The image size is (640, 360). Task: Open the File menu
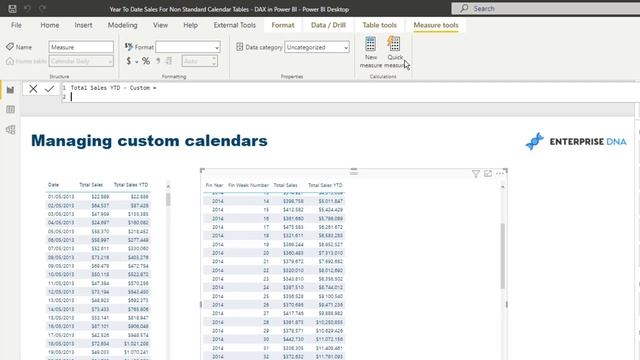(16, 25)
